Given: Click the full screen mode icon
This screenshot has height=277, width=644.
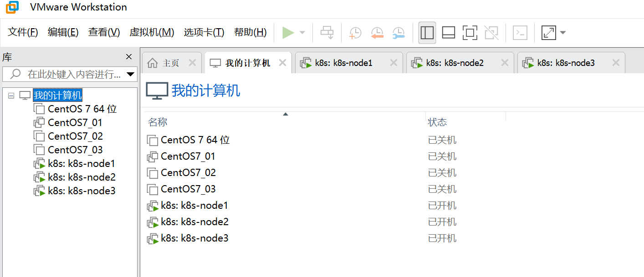Looking at the screenshot, I should pyautogui.click(x=470, y=32).
